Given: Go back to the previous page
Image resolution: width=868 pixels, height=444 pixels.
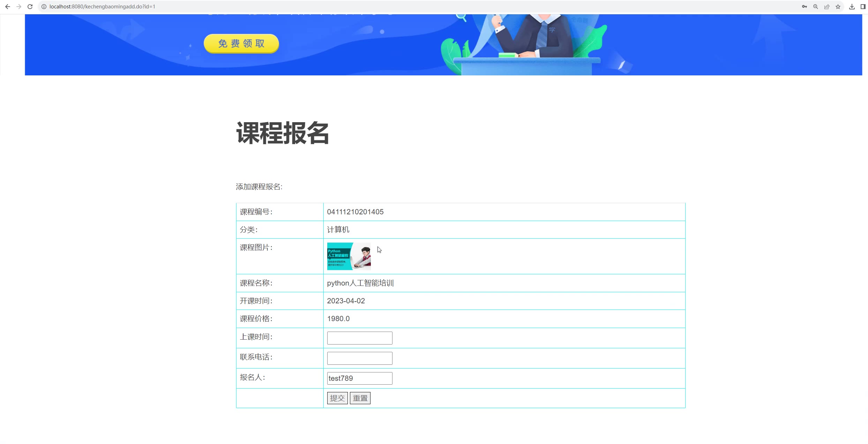Looking at the screenshot, I should click(x=7, y=7).
